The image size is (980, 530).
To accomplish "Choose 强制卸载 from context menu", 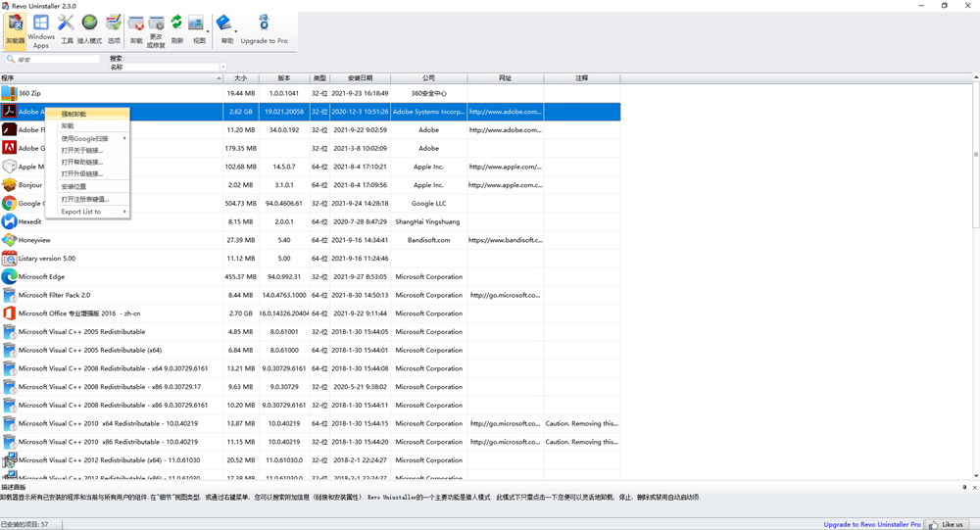I will (x=87, y=114).
